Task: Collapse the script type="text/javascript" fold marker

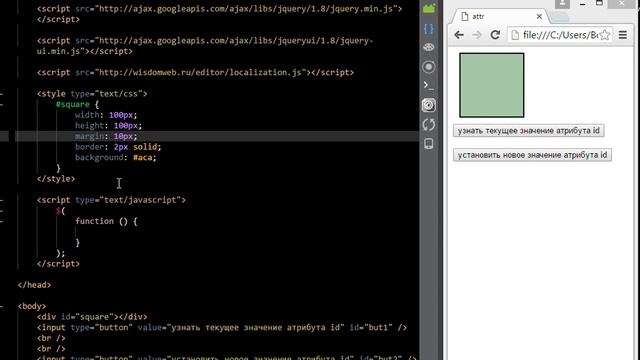Action: 2,200
